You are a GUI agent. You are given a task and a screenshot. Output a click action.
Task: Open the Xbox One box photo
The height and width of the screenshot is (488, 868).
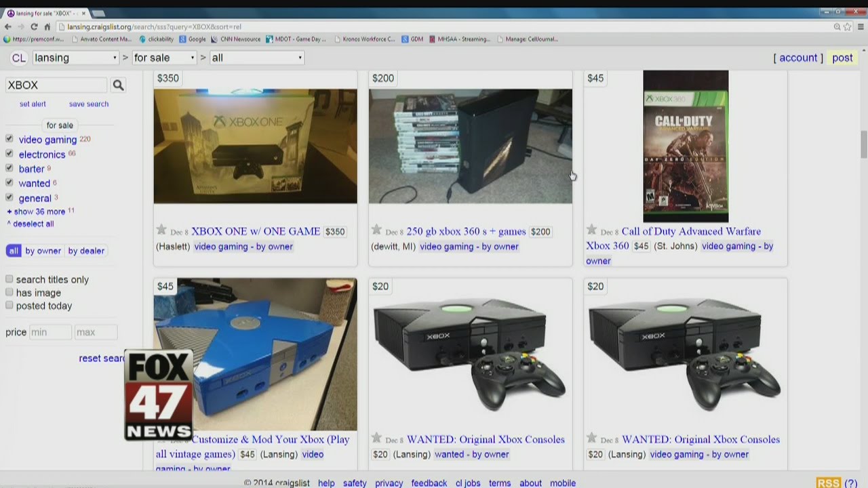(255, 146)
